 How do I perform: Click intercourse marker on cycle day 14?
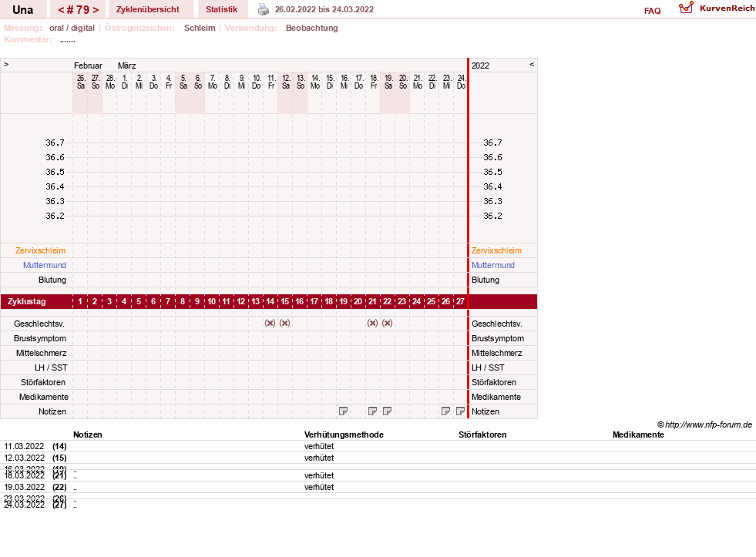pos(270,324)
